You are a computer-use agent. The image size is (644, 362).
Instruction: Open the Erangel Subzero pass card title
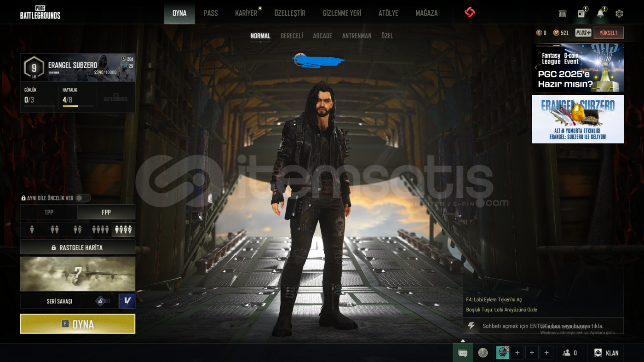click(73, 65)
